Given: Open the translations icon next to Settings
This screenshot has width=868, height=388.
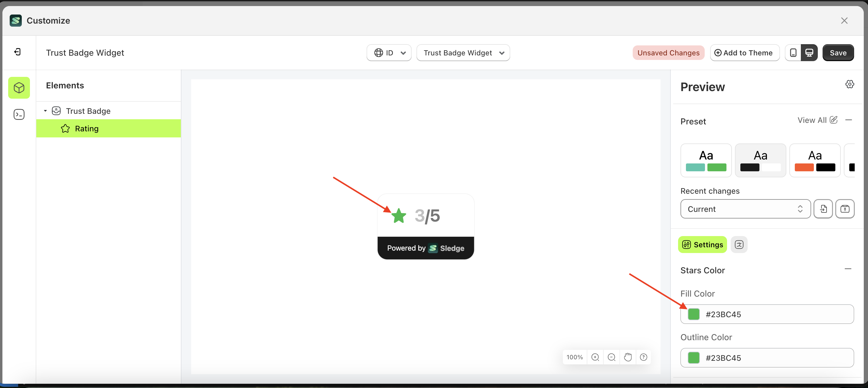Looking at the screenshot, I should click(739, 245).
